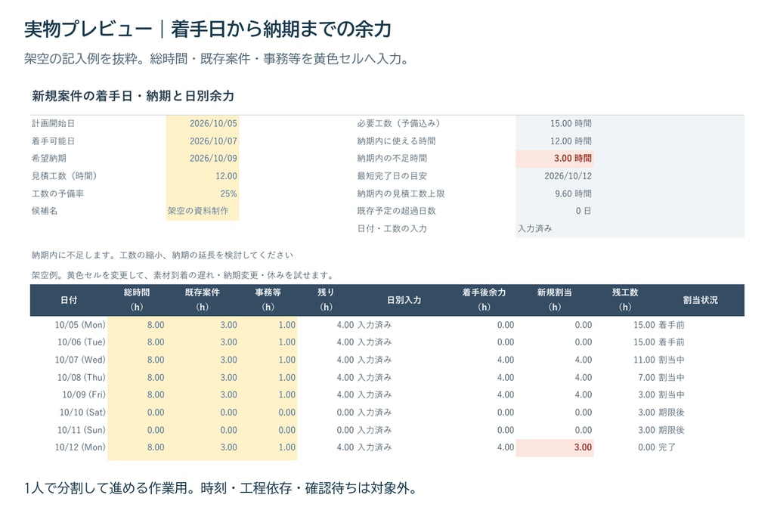Select the 希望納期 cell 2026/10/09
774x532 pixels.
(x=203, y=159)
